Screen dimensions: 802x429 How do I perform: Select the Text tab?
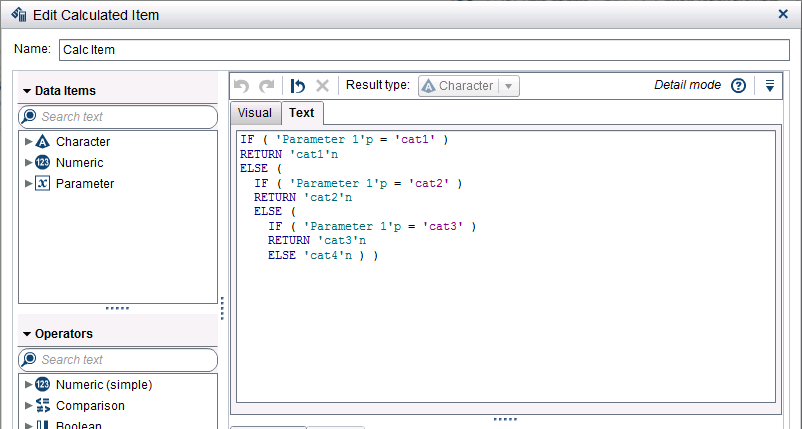click(x=301, y=113)
